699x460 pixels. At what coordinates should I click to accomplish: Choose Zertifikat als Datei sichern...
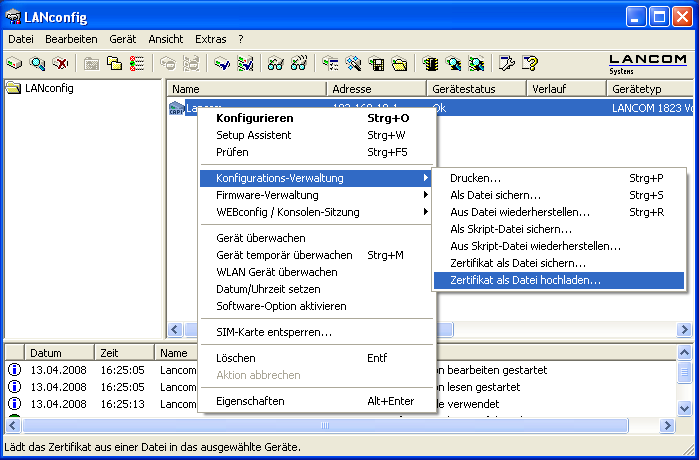click(559, 263)
